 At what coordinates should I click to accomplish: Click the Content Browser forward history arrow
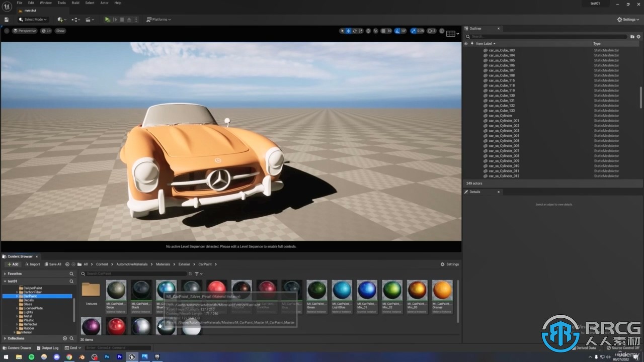pos(73,264)
